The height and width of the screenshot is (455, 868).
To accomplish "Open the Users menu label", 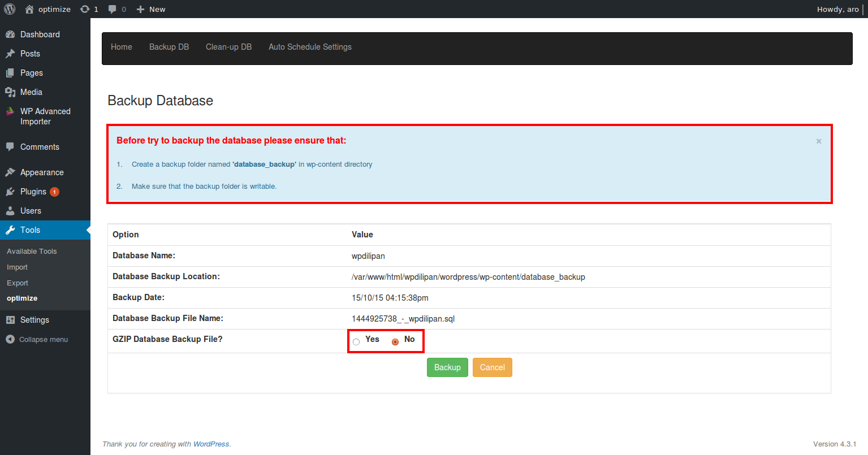I will [x=31, y=211].
